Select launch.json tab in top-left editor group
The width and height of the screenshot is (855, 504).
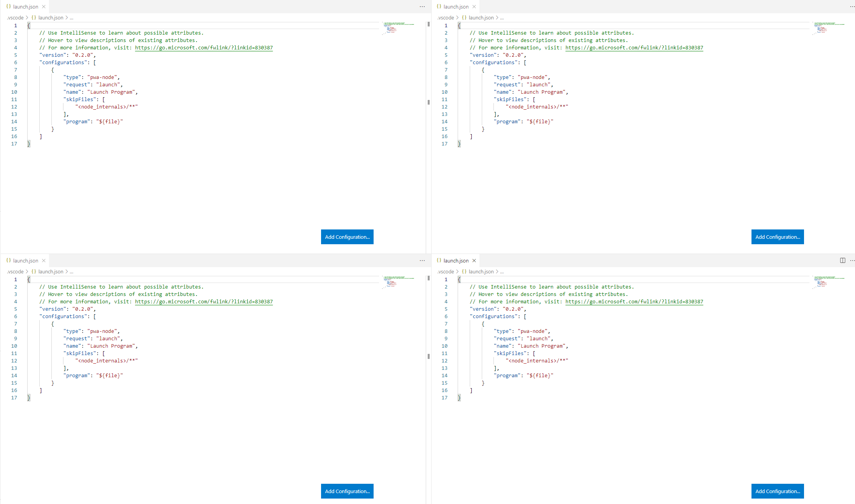(26, 7)
